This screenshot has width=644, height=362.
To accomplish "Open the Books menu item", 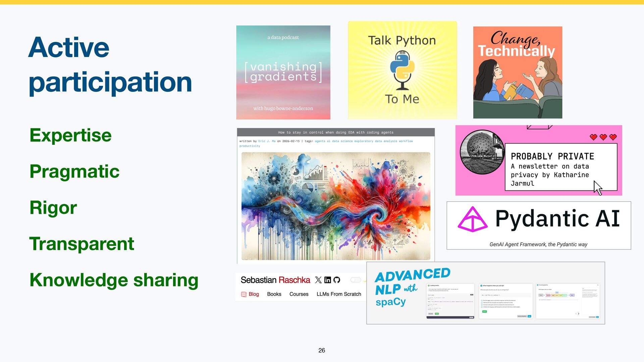I will click(274, 294).
